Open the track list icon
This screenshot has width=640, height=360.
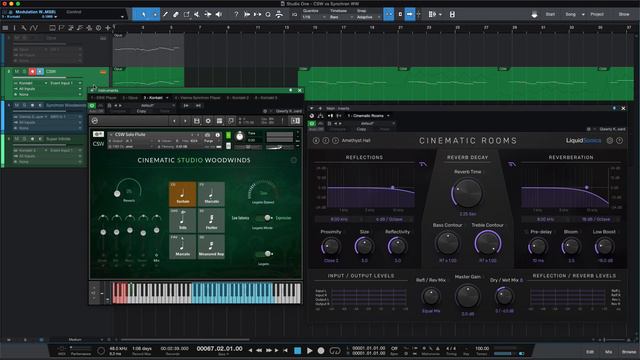coord(5,28)
